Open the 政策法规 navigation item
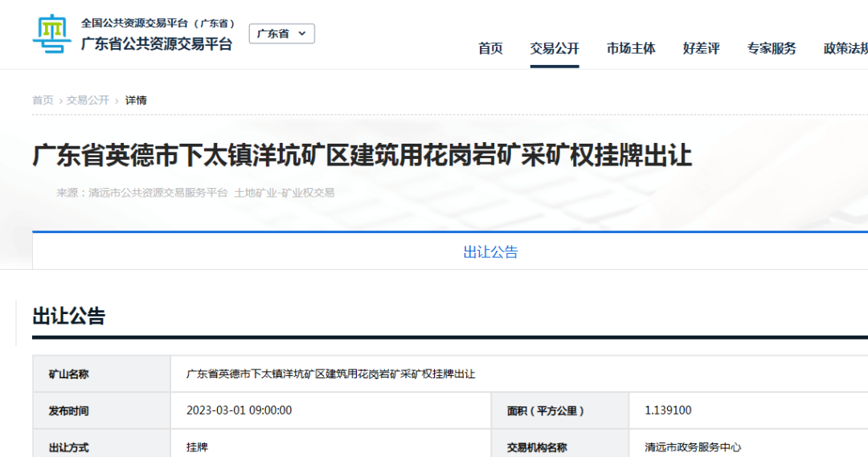 click(845, 48)
